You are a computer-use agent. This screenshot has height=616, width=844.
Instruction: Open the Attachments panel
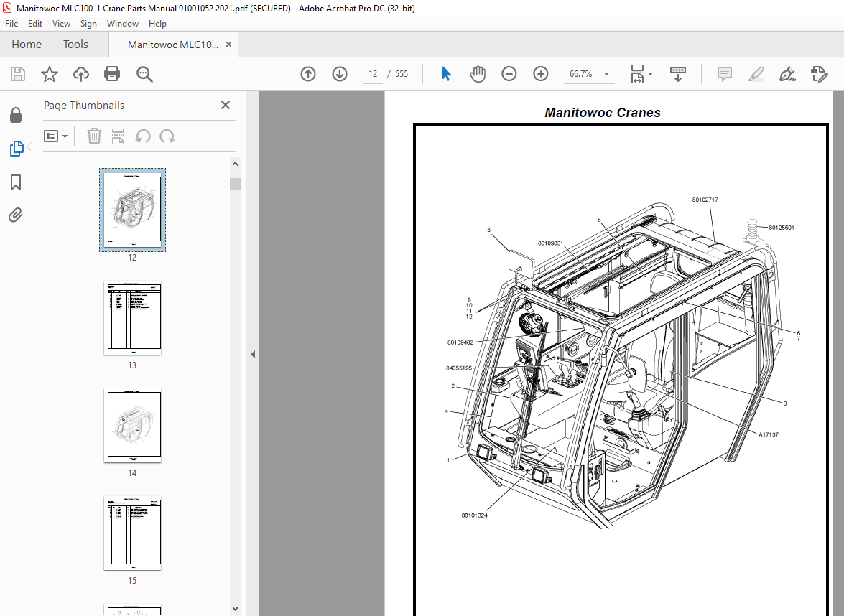(x=16, y=215)
